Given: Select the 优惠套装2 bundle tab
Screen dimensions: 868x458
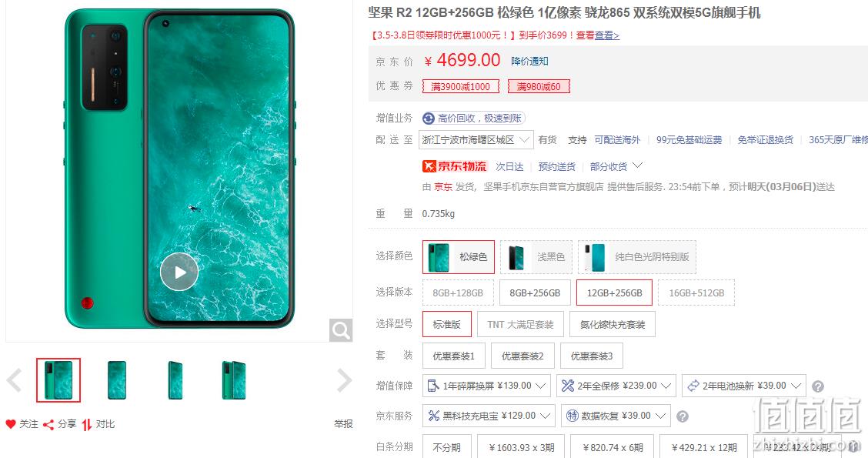Looking at the screenshot, I should [522, 356].
